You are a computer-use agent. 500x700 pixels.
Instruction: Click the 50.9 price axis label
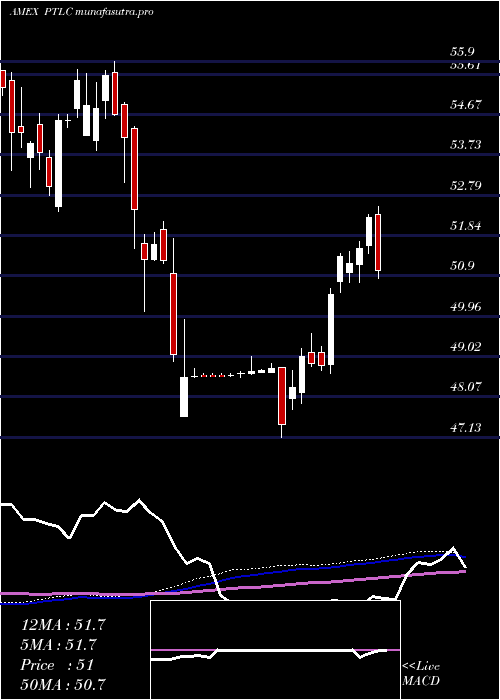(462, 266)
